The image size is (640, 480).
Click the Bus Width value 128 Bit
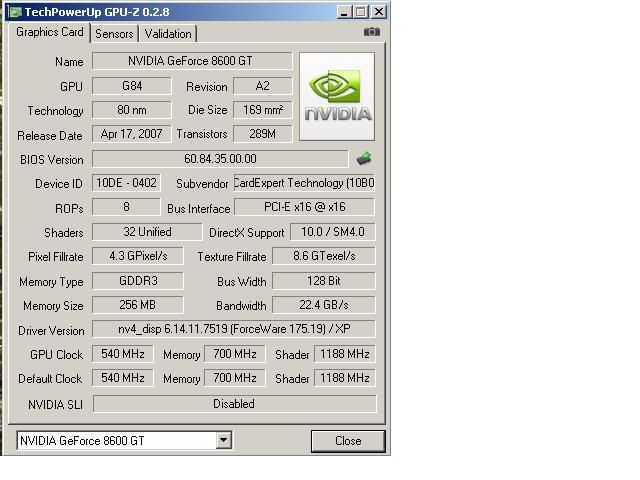324,281
